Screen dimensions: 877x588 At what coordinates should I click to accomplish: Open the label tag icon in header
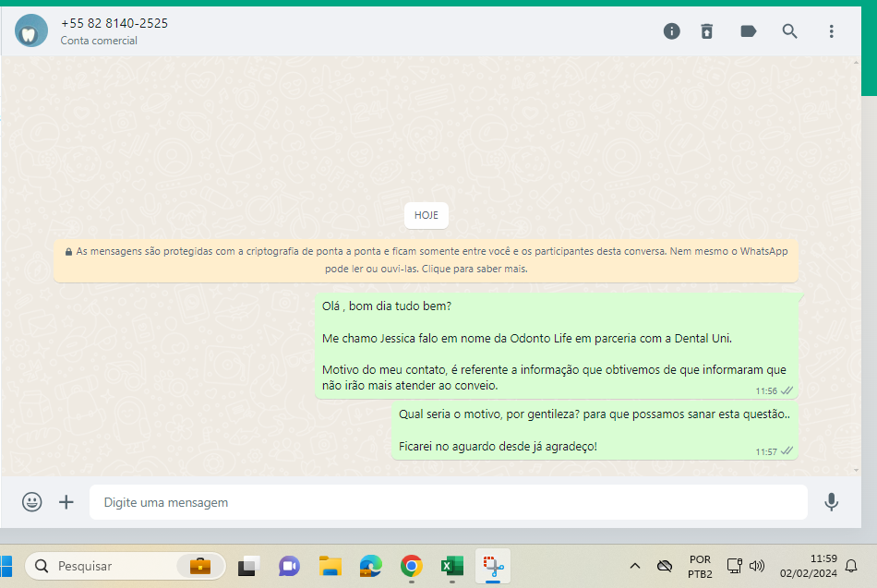749,31
